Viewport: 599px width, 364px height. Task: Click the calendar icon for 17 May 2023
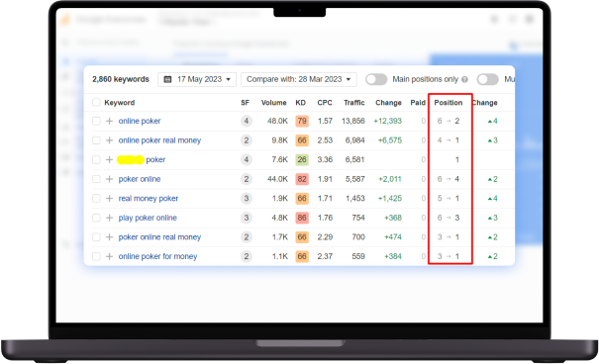tap(167, 79)
